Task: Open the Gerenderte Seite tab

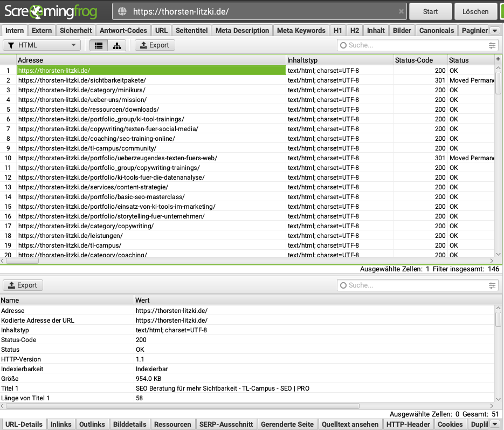Action: [x=287, y=424]
